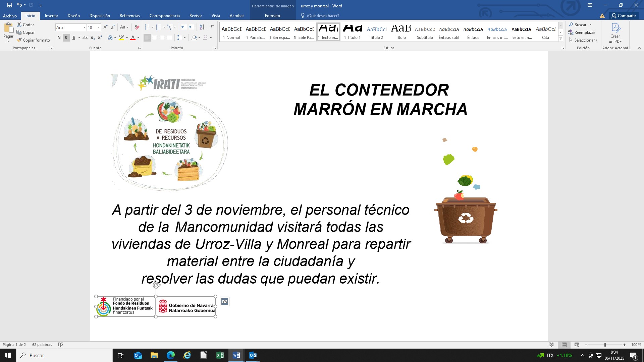The image size is (644, 362).
Task: Expand the styles gallery more arrow
Action: coord(560,39)
